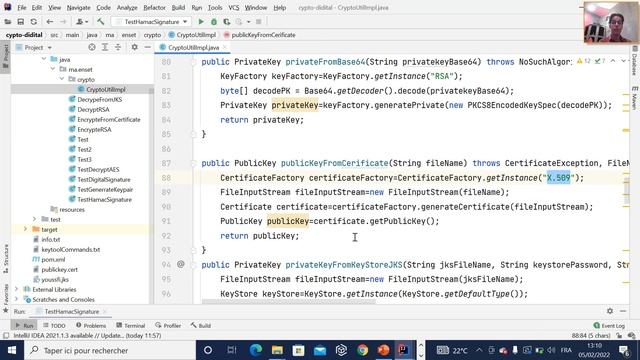Open the VCS menu
The image size is (640, 360).
coord(233,7)
